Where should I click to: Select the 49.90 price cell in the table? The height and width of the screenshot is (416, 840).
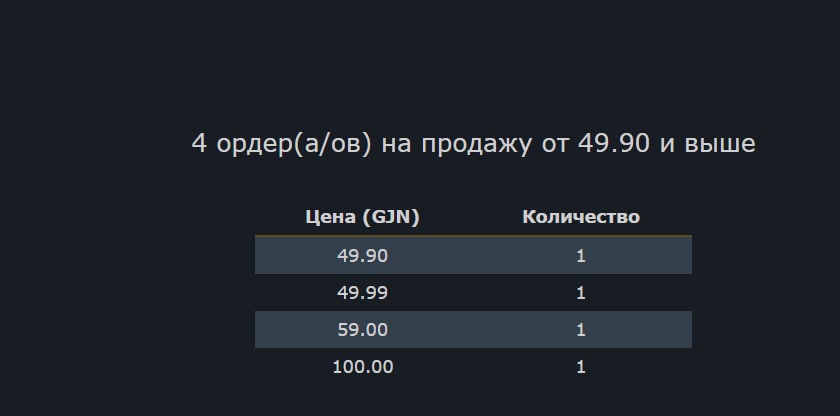[x=362, y=256]
